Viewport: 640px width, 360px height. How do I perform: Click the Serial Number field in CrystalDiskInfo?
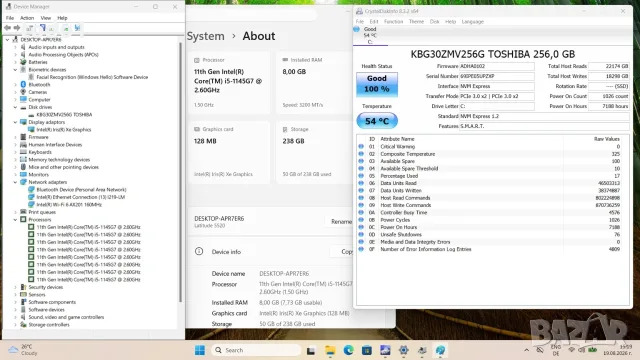(497, 76)
